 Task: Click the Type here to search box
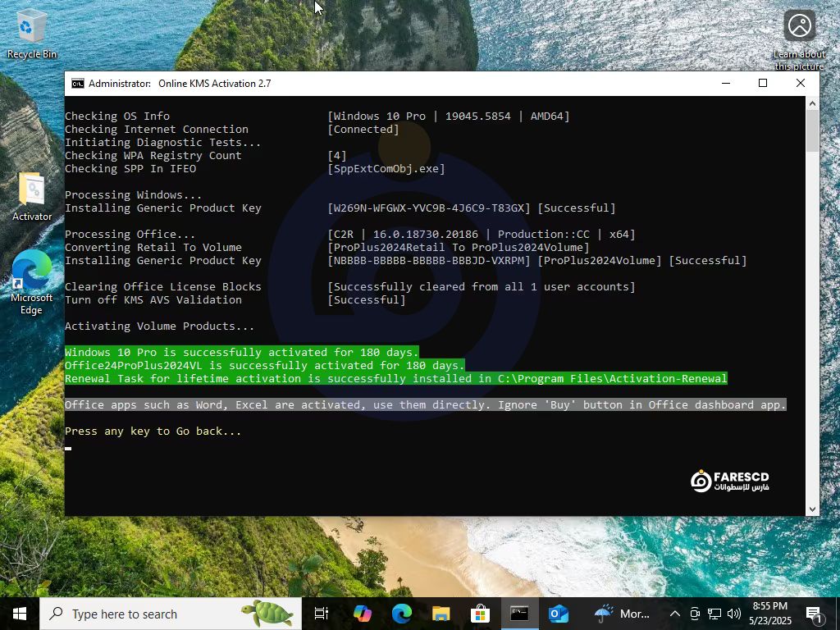171,614
